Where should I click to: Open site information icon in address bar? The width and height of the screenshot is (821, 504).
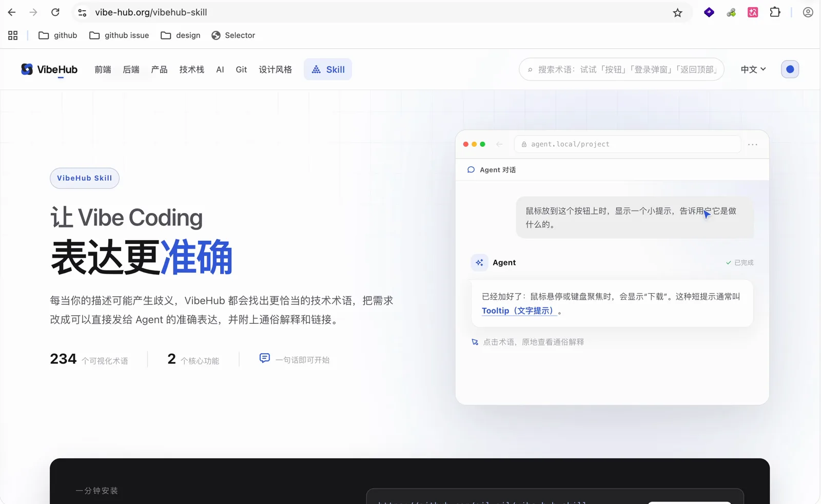(82, 12)
